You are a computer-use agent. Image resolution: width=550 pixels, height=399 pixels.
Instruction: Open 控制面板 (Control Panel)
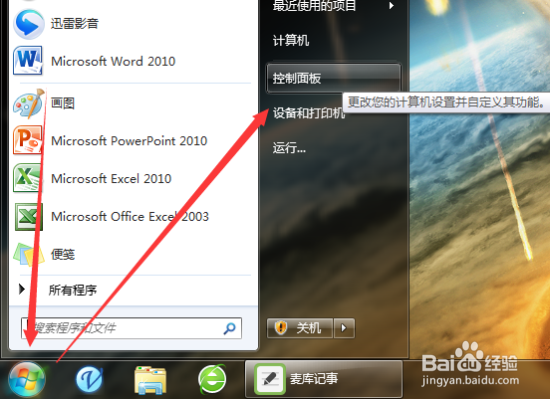[x=334, y=78]
